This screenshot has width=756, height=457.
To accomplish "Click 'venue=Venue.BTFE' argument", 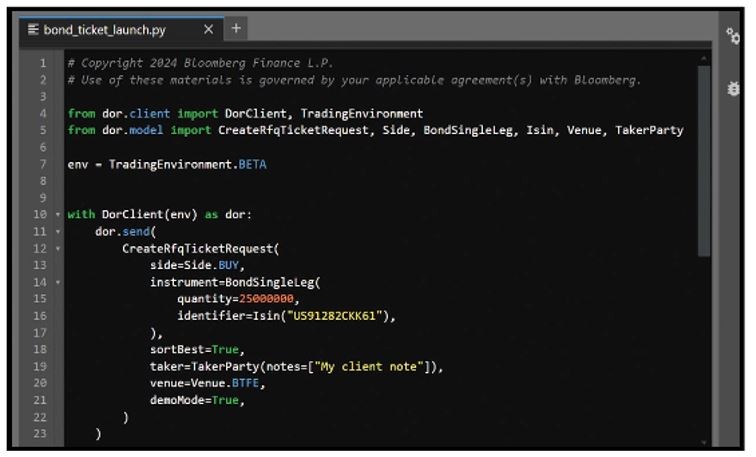I will coord(204,383).
